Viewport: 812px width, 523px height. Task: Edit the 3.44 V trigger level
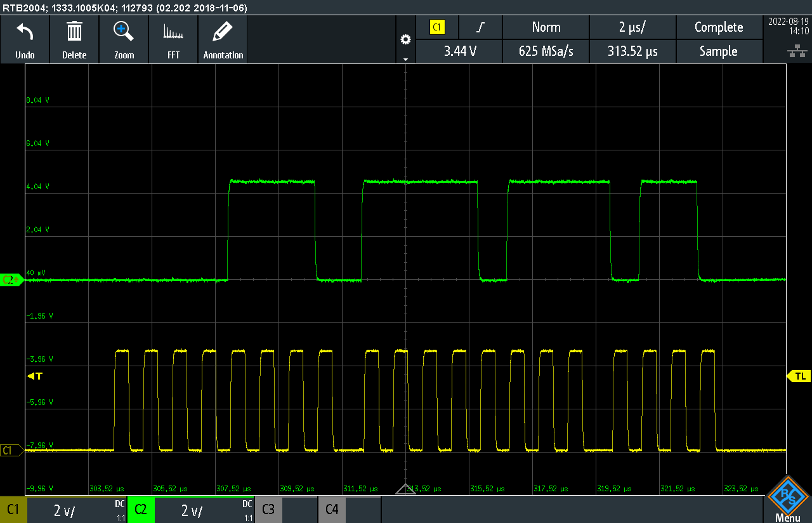(x=460, y=51)
